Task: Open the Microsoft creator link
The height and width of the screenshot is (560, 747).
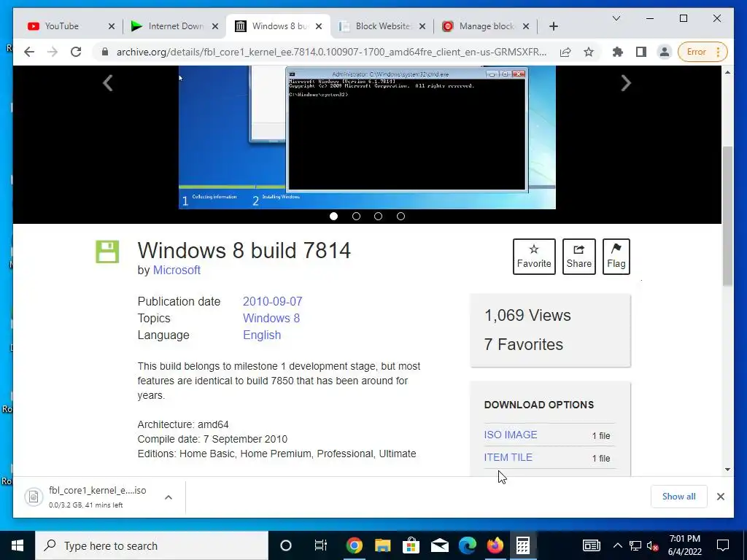Action: [177, 270]
